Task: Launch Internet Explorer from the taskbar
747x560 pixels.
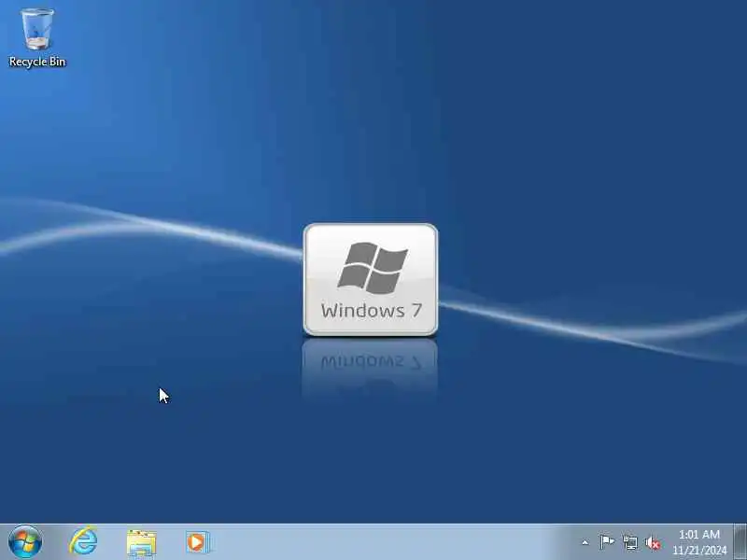Action: (x=83, y=541)
